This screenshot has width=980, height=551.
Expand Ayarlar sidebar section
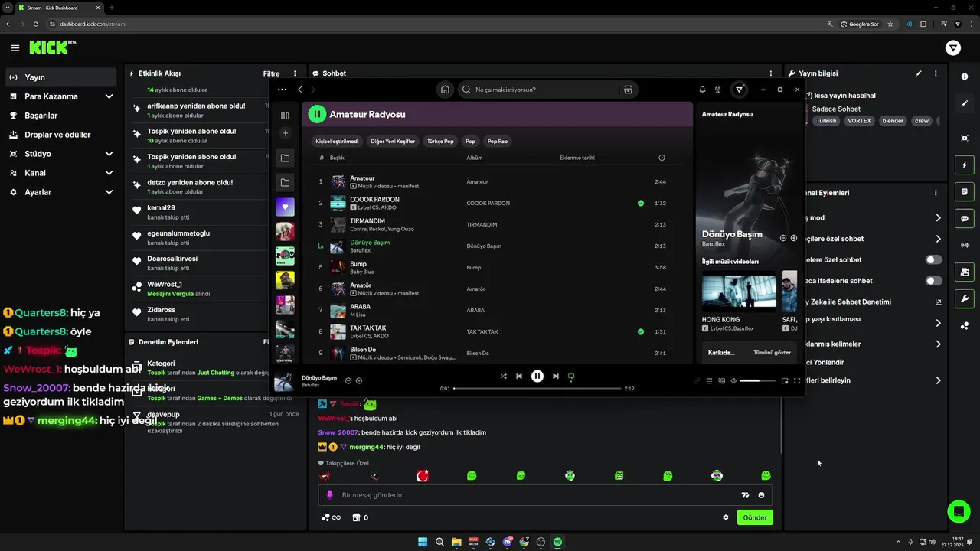(x=109, y=192)
